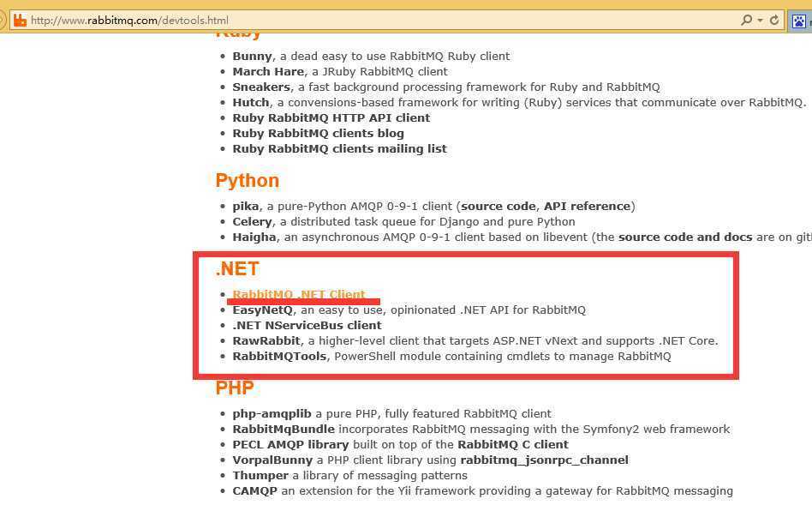Click text 'PowerShell module containing cmdlets'
Viewport: 812px width, 505px height.
(442, 357)
